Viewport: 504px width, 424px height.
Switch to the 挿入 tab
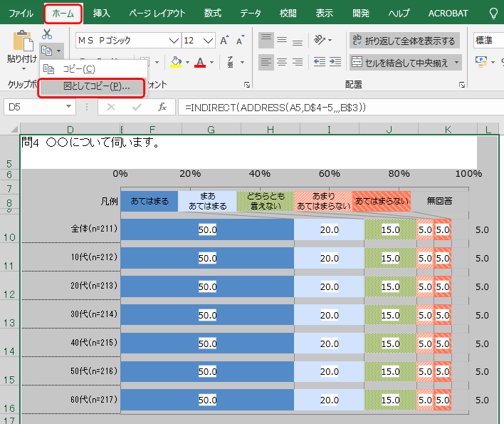(x=102, y=14)
